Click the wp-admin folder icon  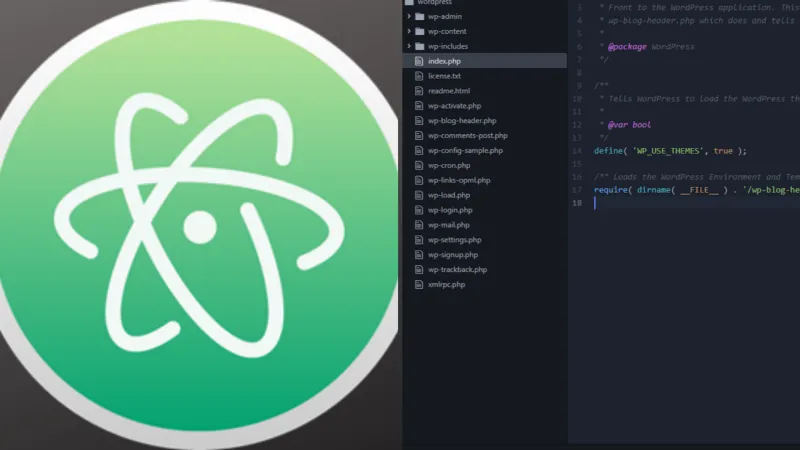(x=420, y=16)
